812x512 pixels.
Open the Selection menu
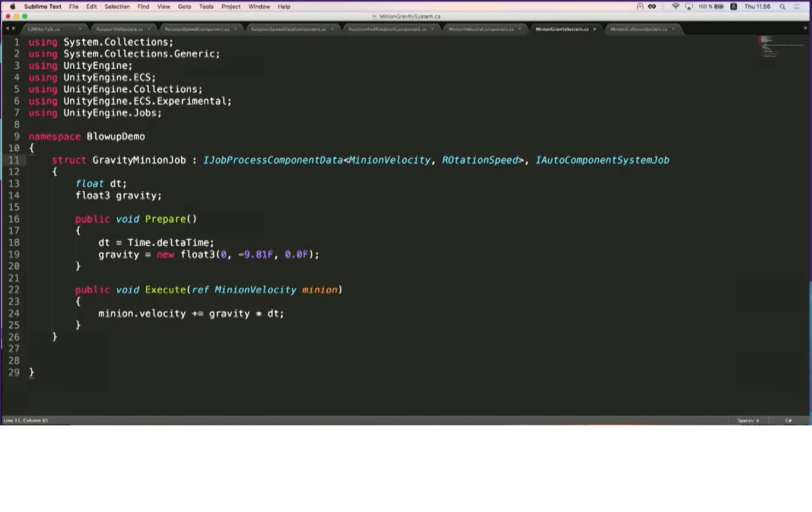(117, 7)
